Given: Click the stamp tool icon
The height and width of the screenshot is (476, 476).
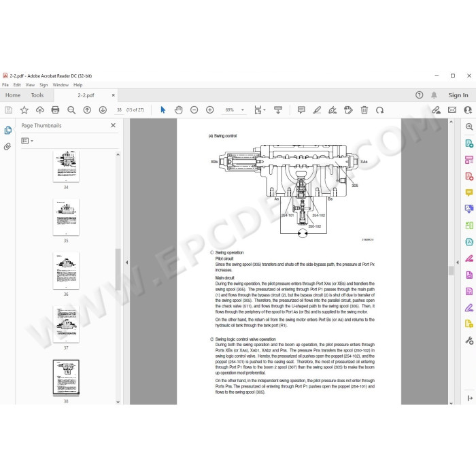Looking at the screenshot, I should (348, 110).
